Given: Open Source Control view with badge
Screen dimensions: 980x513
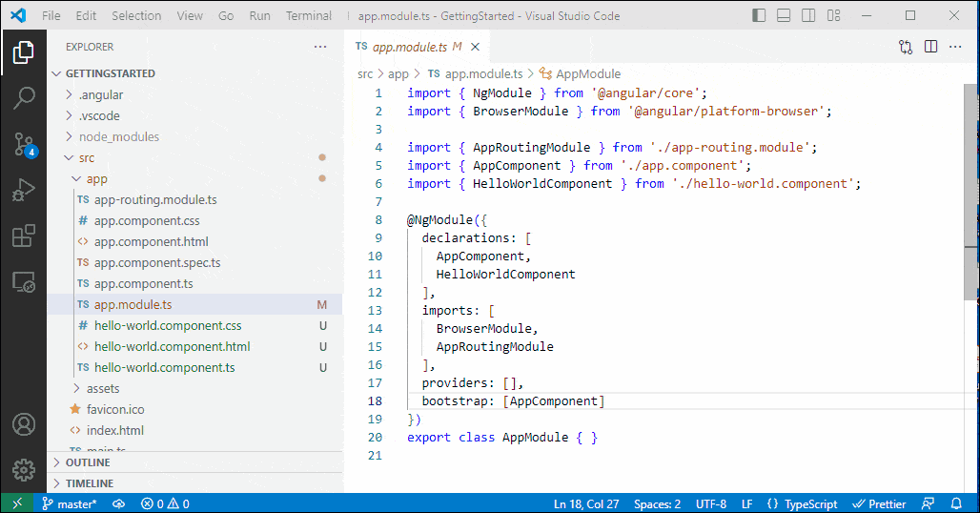Looking at the screenshot, I should 24,144.
